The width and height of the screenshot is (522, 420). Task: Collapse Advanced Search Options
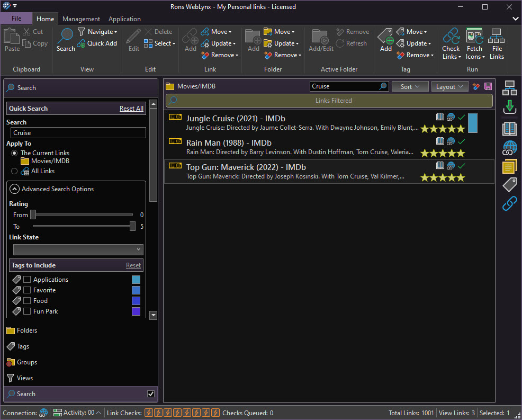click(15, 189)
